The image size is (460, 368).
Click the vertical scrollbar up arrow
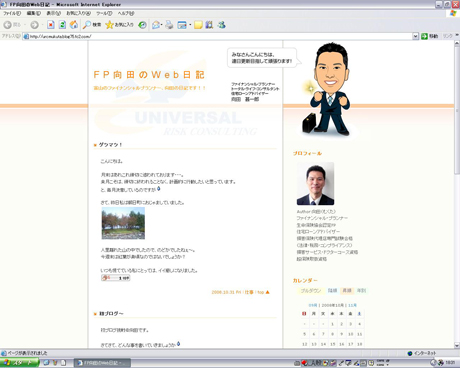(x=457, y=44)
